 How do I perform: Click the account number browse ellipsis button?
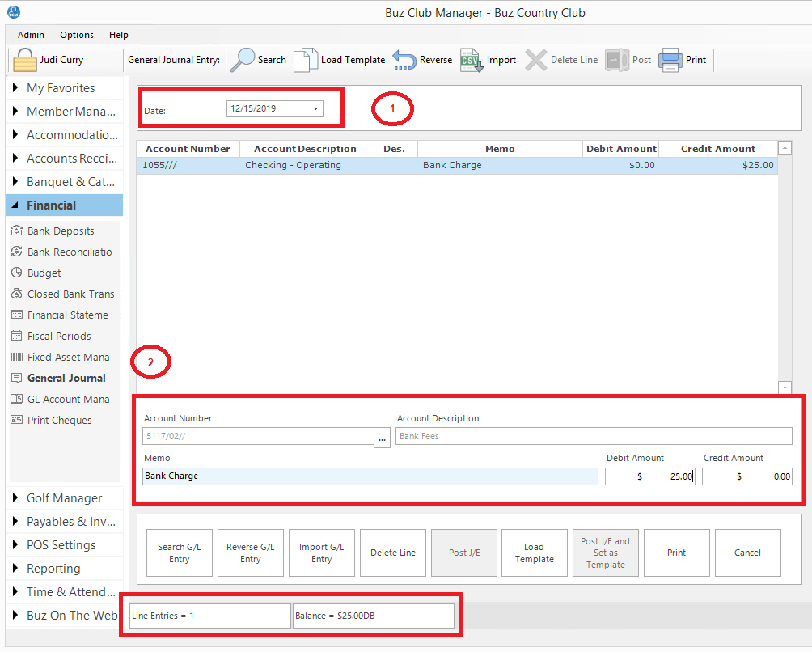tap(383, 438)
